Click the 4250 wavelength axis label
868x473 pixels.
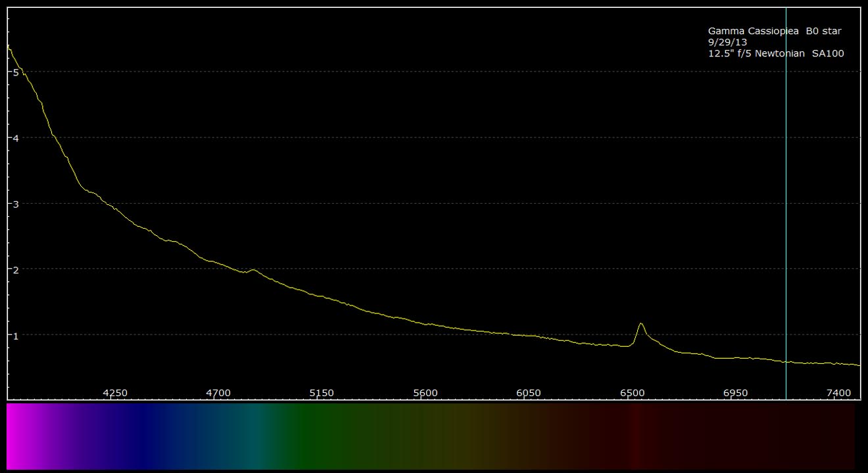click(x=115, y=393)
